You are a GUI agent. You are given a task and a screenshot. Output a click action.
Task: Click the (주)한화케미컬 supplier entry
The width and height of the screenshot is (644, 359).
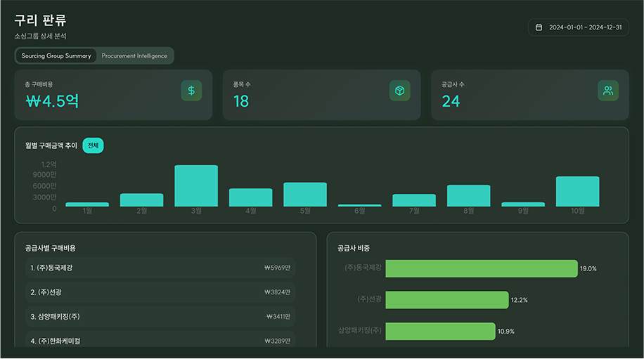160,341
